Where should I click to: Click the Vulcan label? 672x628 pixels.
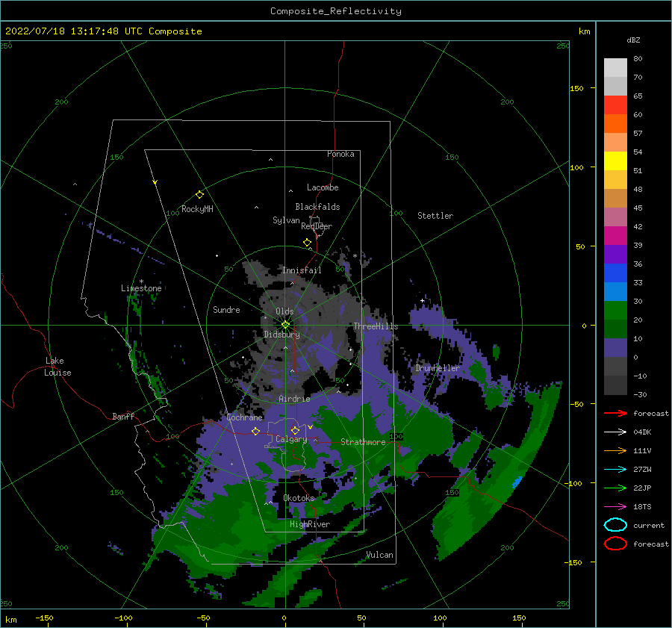379,555
